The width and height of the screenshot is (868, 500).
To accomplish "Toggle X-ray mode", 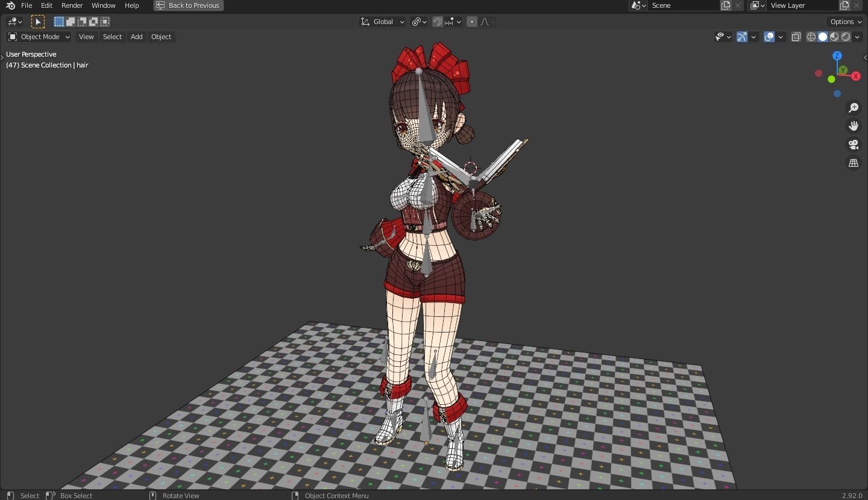I will point(796,37).
